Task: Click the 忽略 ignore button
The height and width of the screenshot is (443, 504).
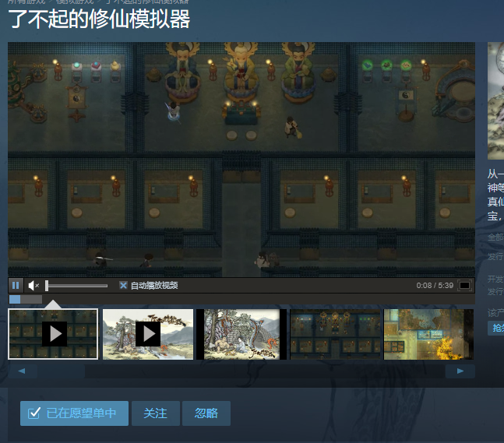Action: point(206,413)
